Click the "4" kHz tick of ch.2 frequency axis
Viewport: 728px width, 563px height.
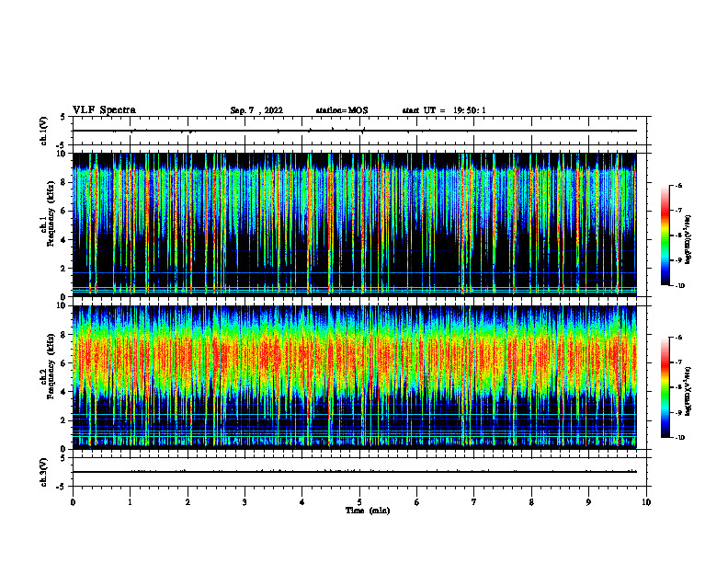click(x=63, y=392)
